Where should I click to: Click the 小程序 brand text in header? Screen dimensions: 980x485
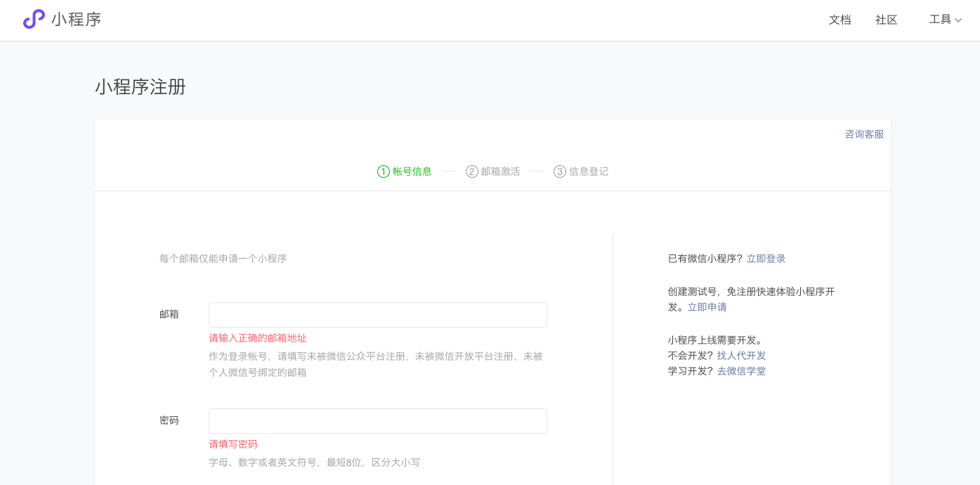click(77, 20)
